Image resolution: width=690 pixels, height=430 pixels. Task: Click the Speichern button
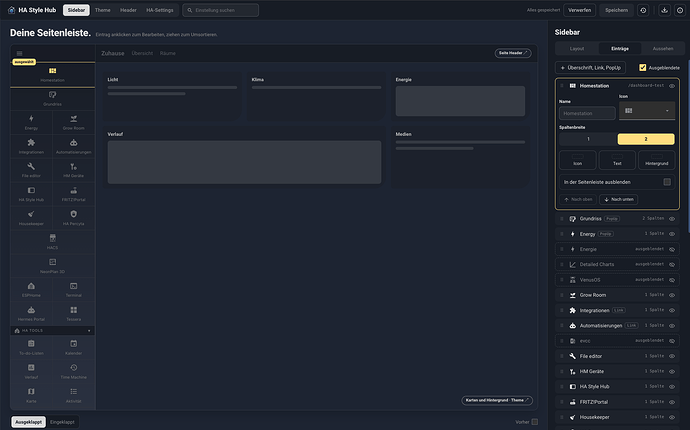click(617, 10)
